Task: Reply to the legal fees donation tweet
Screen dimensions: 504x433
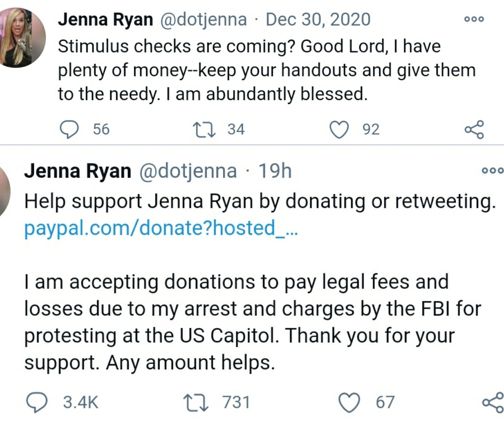Action: (37, 402)
